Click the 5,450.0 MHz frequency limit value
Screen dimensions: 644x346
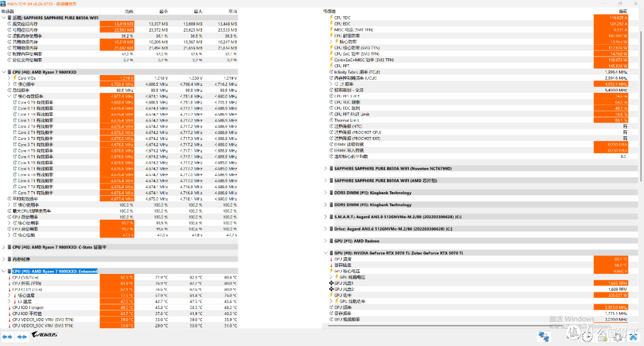point(616,90)
